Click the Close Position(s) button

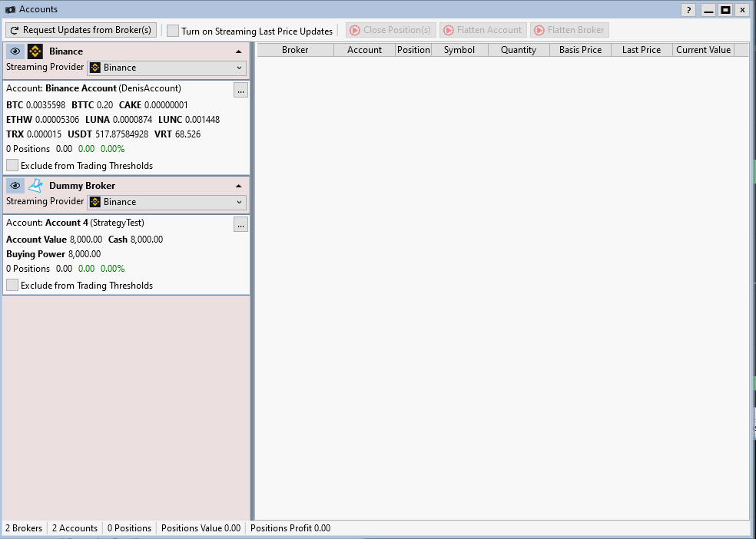tap(390, 30)
